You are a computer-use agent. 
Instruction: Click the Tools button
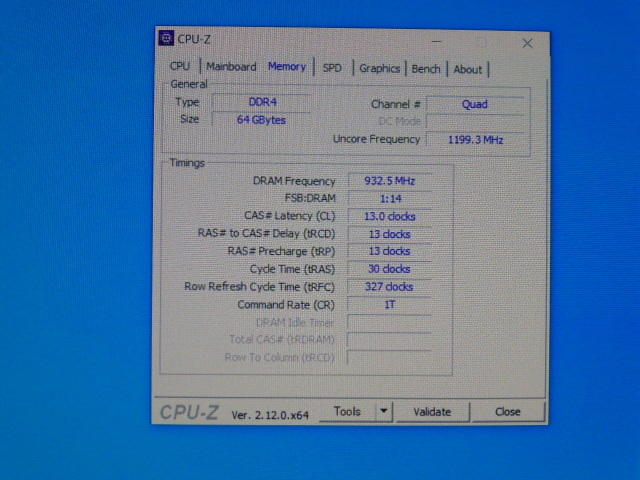[347, 411]
